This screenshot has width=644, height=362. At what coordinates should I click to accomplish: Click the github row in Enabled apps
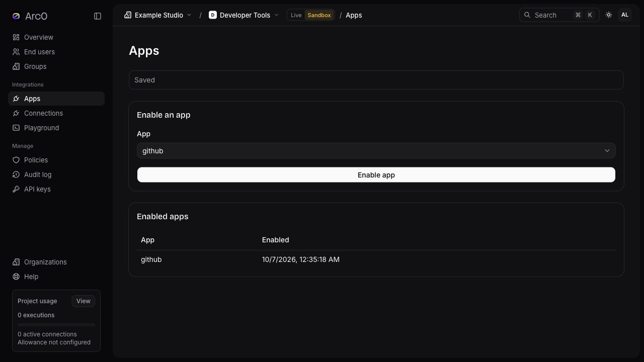click(x=376, y=259)
